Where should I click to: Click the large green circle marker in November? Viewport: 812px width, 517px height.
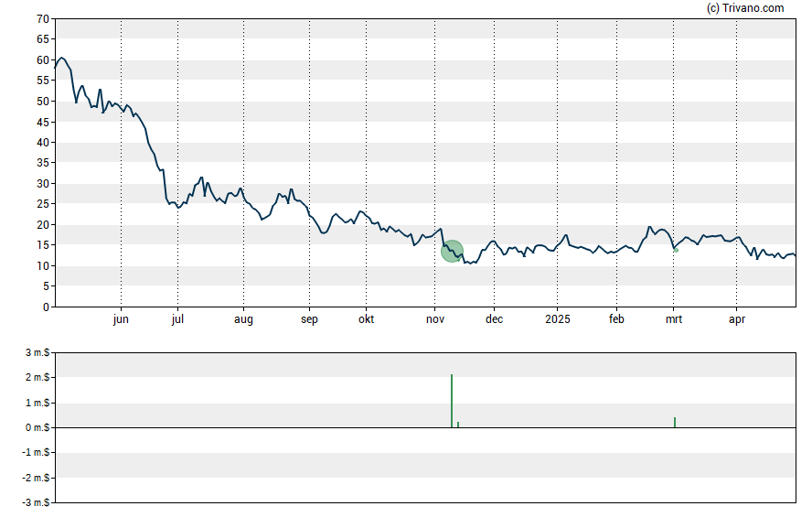tap(452, 252)
